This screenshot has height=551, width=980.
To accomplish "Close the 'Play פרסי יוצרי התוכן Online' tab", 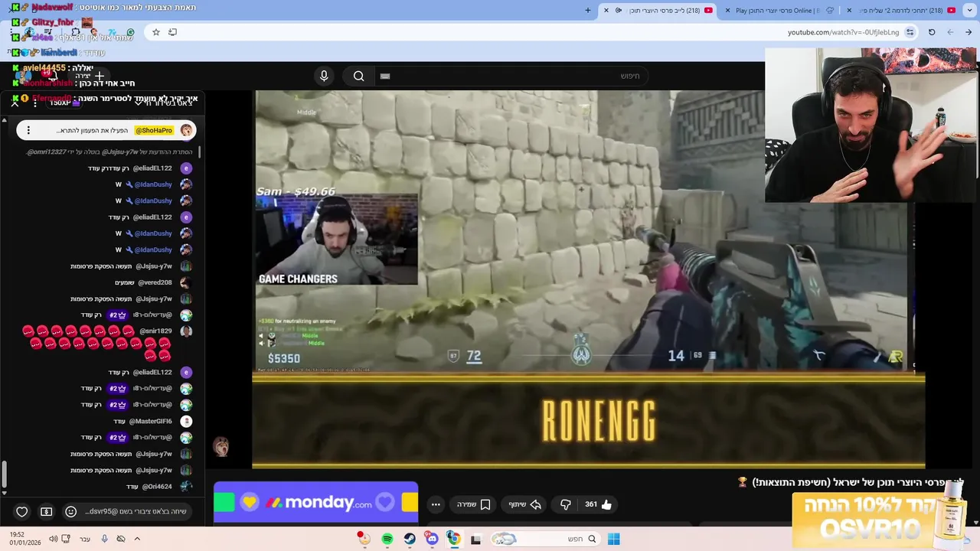I will coord(727,10).
